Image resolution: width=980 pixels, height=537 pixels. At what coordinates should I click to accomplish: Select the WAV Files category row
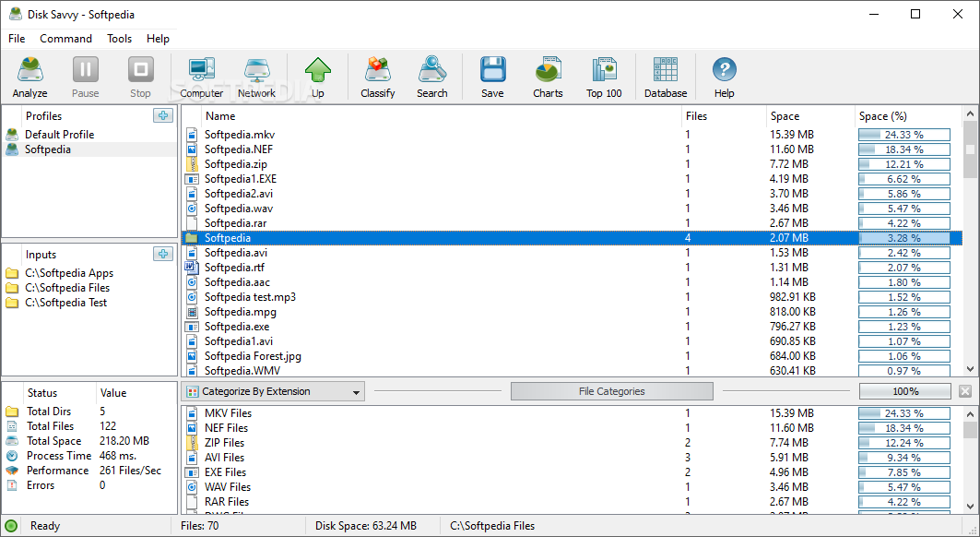[572, 487]
